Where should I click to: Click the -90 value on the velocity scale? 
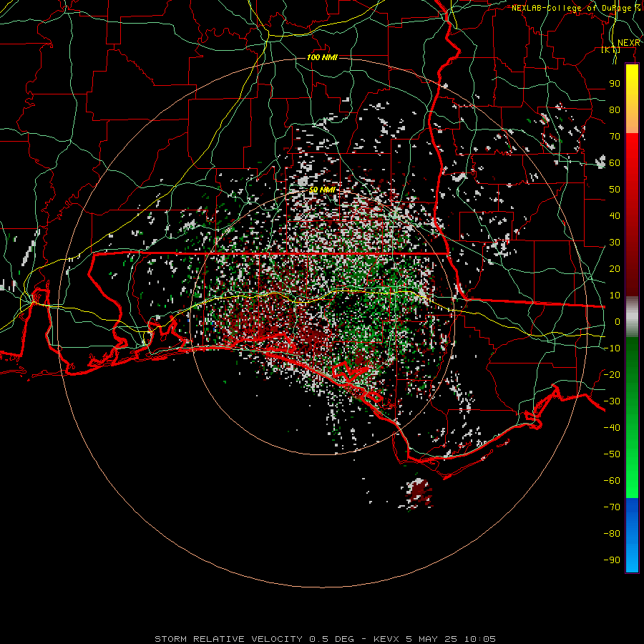point(612,560)
